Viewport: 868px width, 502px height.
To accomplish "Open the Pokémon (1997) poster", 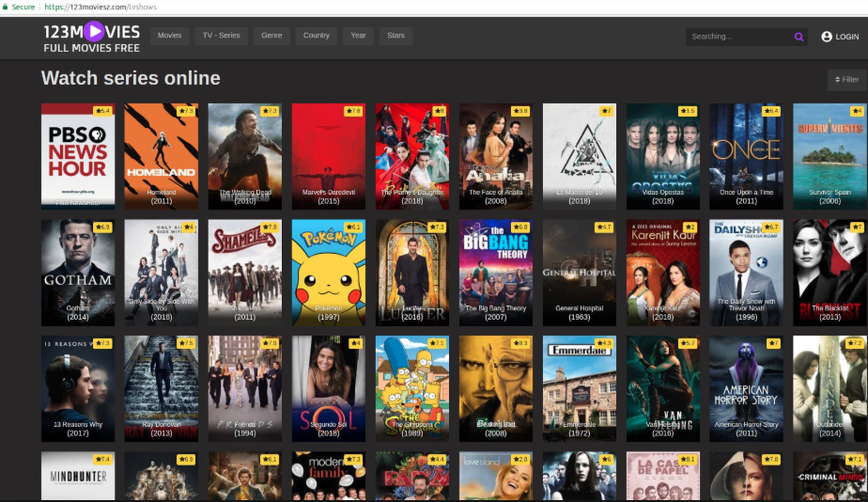I will point(328,273).
